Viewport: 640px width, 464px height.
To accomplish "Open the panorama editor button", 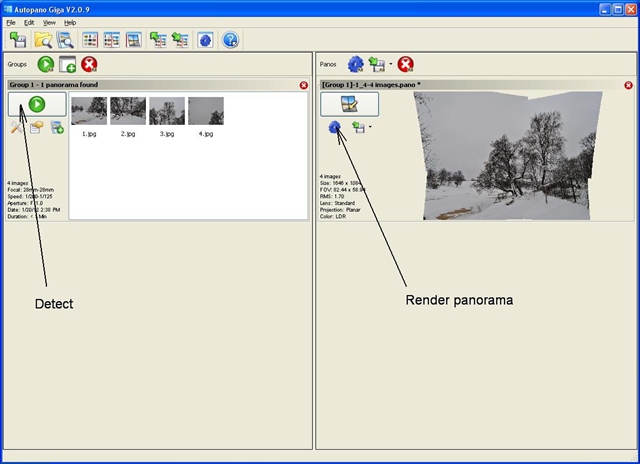I will click(x=349, y=103).
